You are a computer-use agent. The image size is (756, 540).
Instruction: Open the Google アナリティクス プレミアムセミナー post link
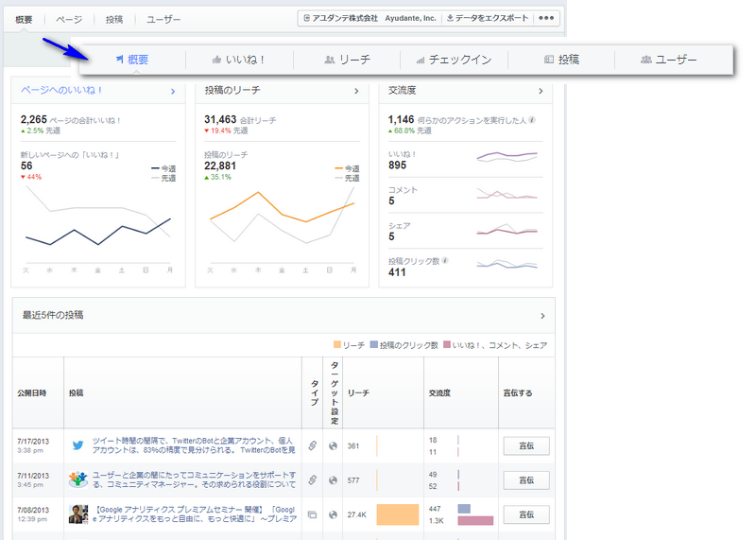(x=194, y=514)
